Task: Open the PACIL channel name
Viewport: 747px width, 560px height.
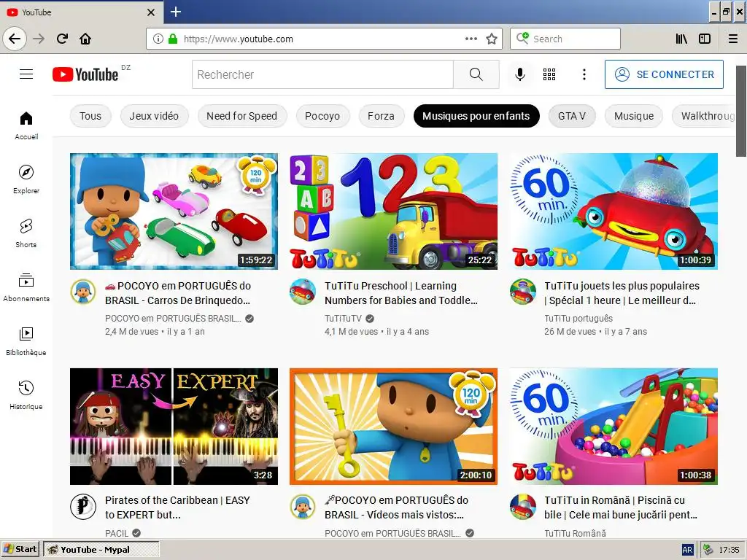Action: pyautogui.click(x=117, y=533)
